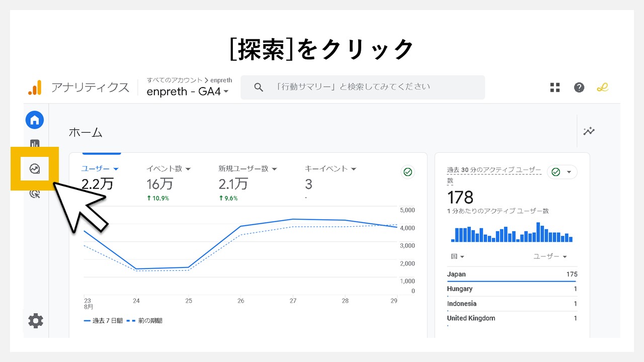Select the Advertising icon in the sidebar
This screenshot has width=644, height=362.
[x=34, y=194]
